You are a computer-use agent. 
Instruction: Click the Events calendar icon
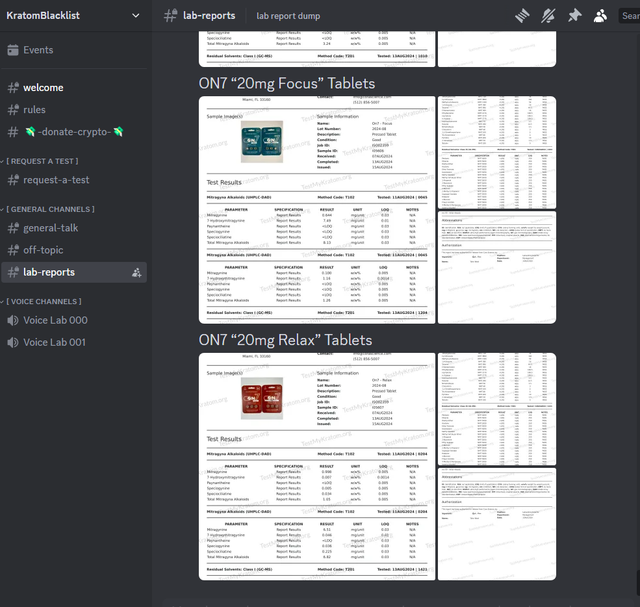coord(13,50)
